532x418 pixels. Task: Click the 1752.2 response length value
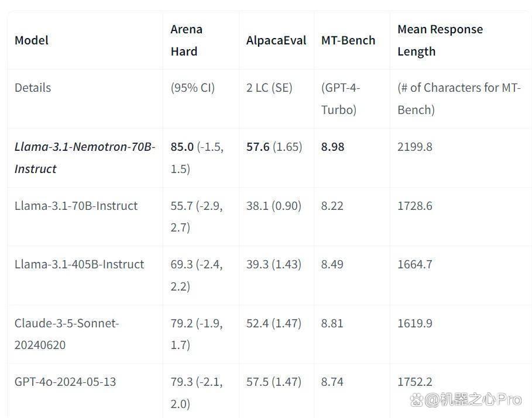tap(414, 382)
